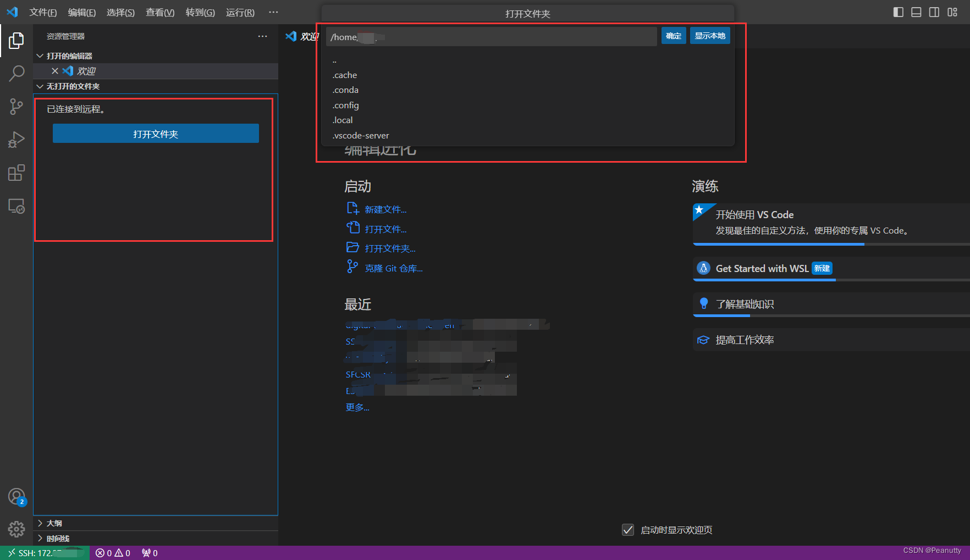Select the .cache folder entry

(x=528, y=75)
